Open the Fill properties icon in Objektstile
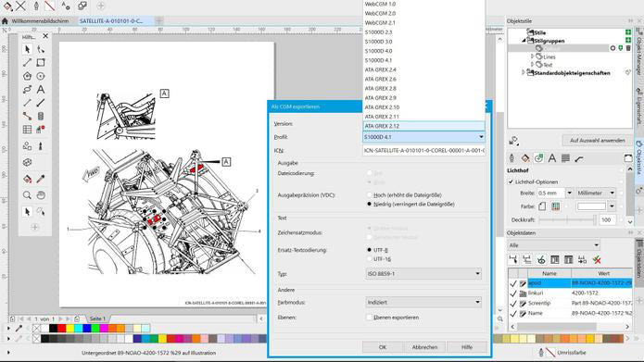 (x=525, y=158)
